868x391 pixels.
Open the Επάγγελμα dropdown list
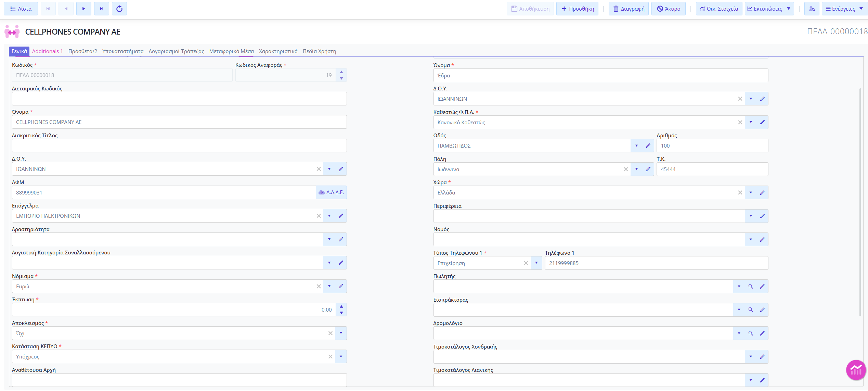pos(329,216)
